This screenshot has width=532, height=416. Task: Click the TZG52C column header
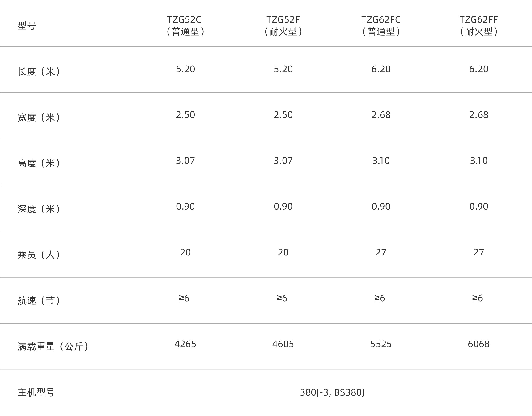point(185,26)
